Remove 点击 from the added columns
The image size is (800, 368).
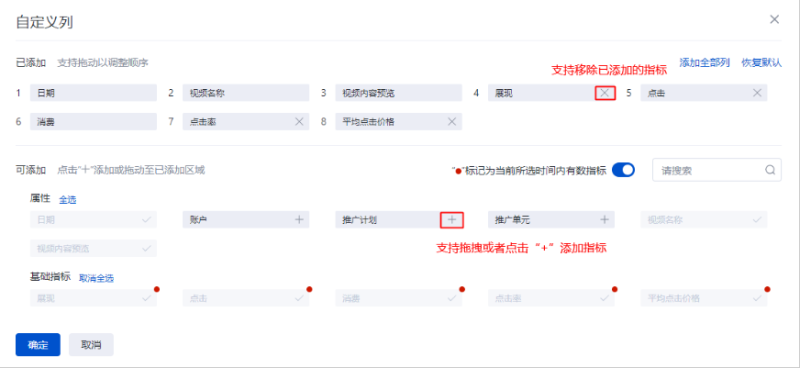click(x=757, y=93)
